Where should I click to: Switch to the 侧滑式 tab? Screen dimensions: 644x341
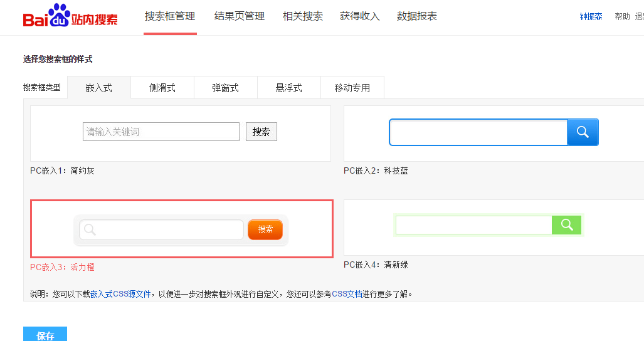click(x=162, y=88)
